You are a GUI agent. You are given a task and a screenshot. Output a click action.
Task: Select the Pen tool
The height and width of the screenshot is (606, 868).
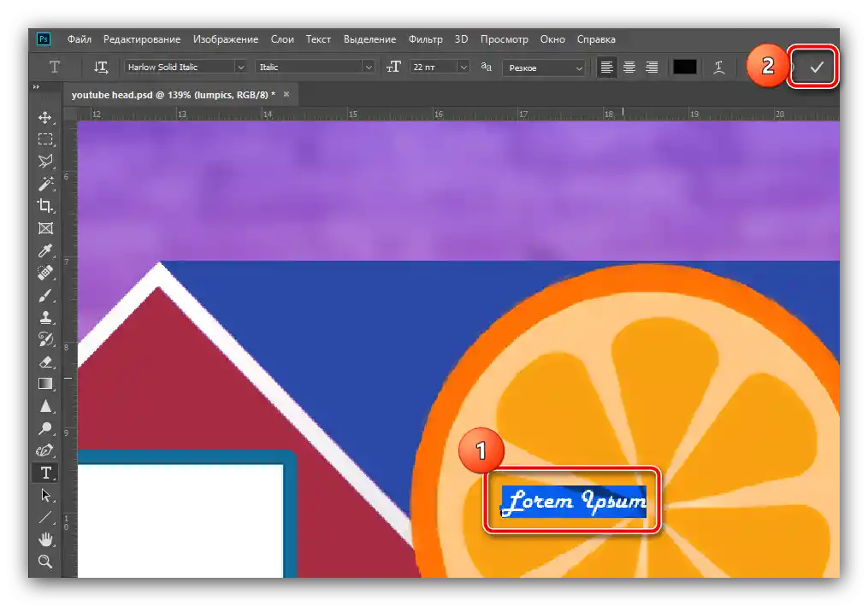(x=45, y=450)
